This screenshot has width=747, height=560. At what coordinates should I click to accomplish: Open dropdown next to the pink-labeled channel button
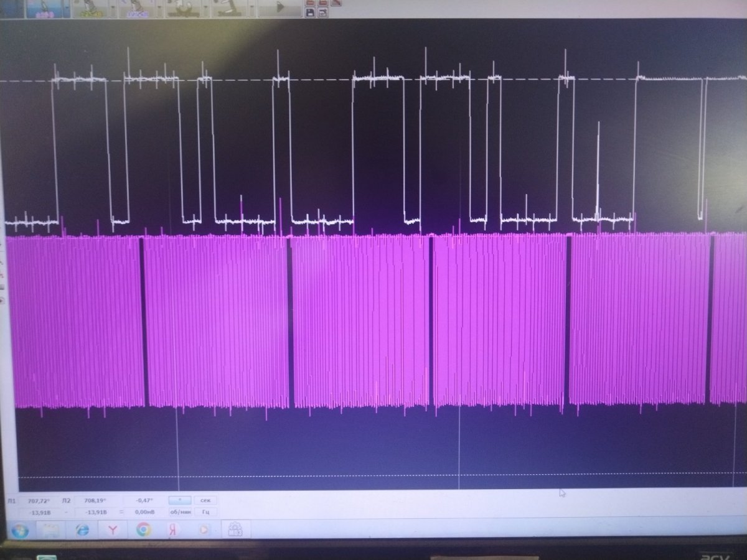click(x=67, y=8)
